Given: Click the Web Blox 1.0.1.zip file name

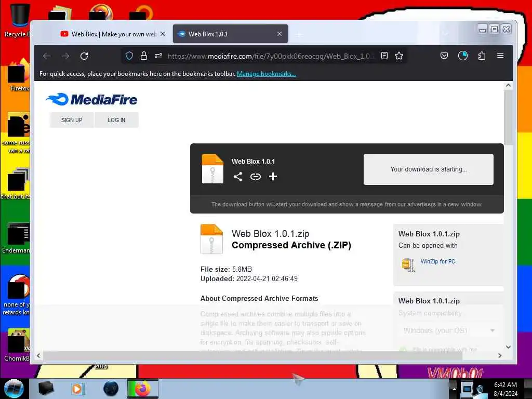Looking at the screenshot, I should click(270, 234).
